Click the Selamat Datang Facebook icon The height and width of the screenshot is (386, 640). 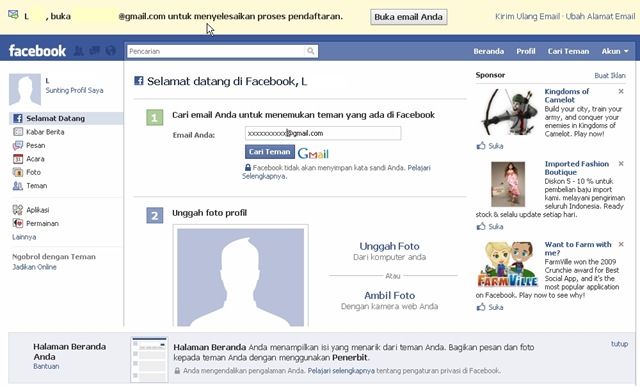pos(18,118)
